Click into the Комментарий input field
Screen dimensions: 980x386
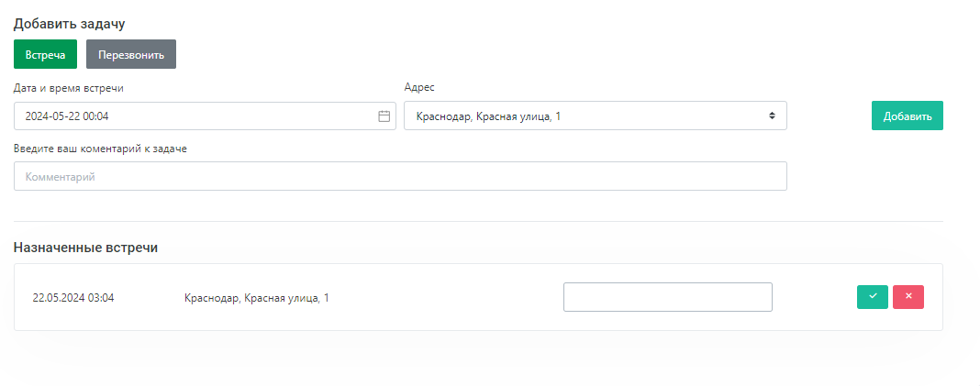pyautogui.click(x=400, y=176)
